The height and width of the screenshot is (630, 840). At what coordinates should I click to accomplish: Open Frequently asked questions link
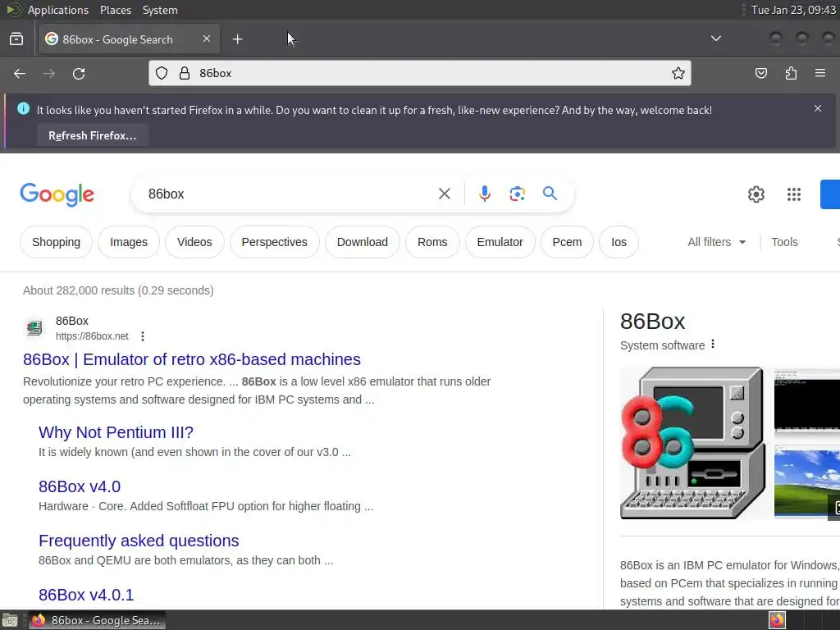click(139, 541)
